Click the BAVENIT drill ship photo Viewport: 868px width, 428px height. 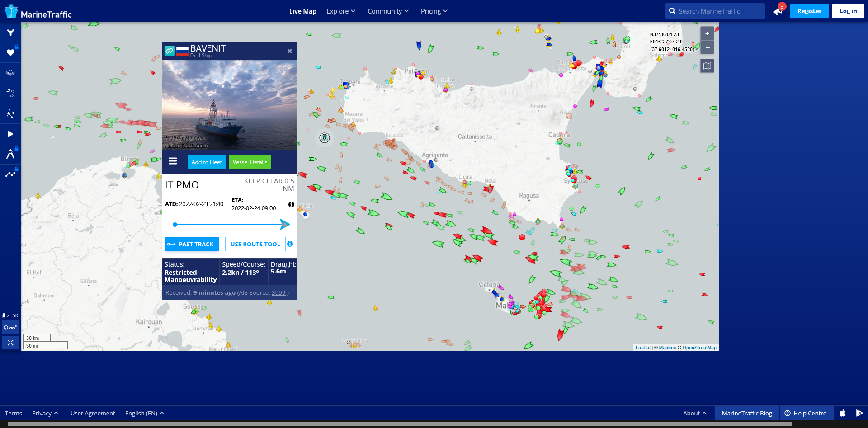tap(230, 105)
